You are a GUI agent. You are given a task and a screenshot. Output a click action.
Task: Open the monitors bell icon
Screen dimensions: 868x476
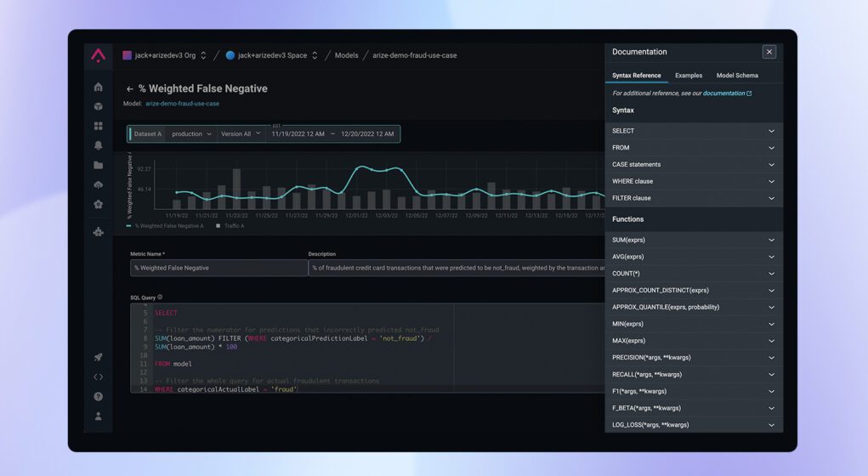click(98, 145)
